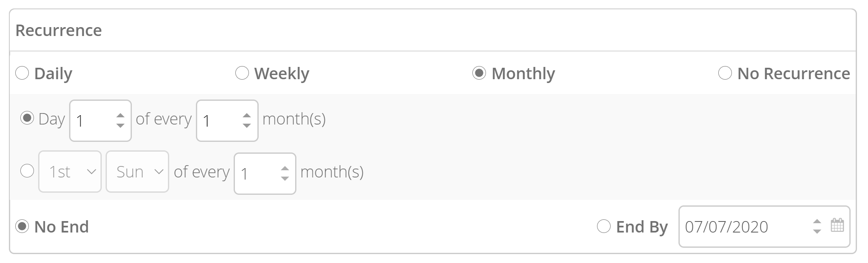
Task: Increase months interval in Day row
Action: 247,116
